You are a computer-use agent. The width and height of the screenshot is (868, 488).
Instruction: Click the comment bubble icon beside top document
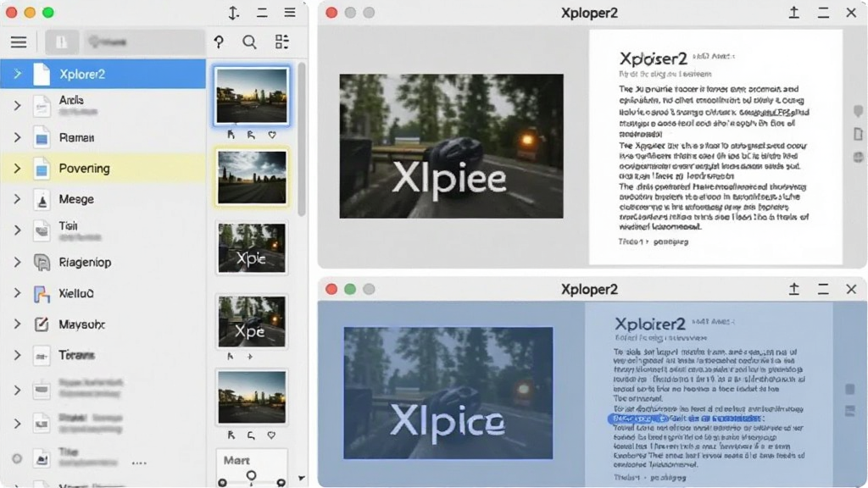coord(858,111)
